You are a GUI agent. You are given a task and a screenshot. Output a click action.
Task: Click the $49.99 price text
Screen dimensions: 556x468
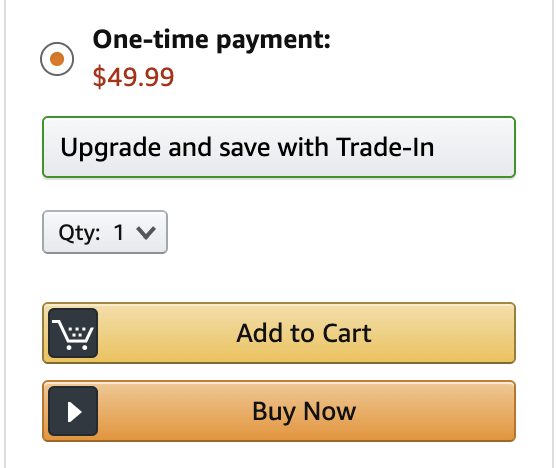pos(133,77)
